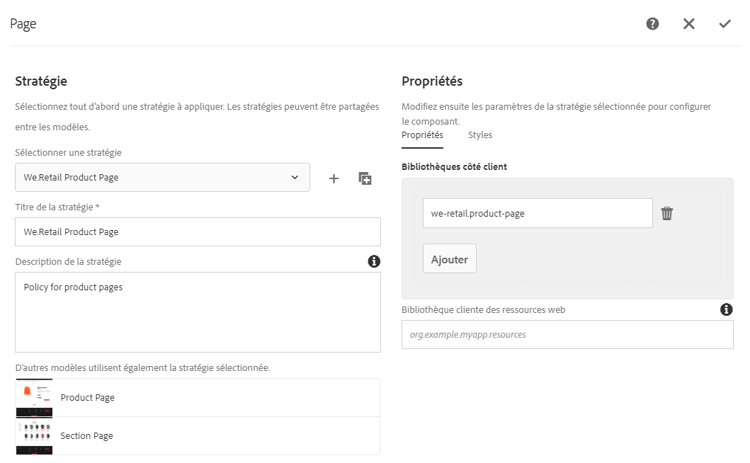
Task: Select the Propriétés tab
Action: coord(422,135)
